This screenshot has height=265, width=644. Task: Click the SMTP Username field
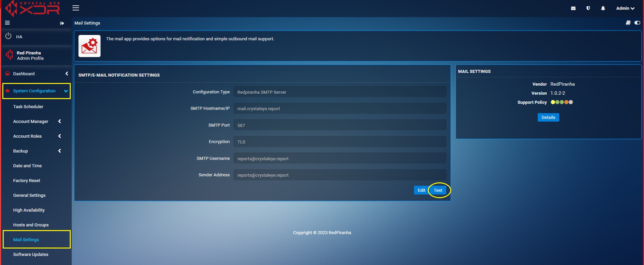point(340,158)
